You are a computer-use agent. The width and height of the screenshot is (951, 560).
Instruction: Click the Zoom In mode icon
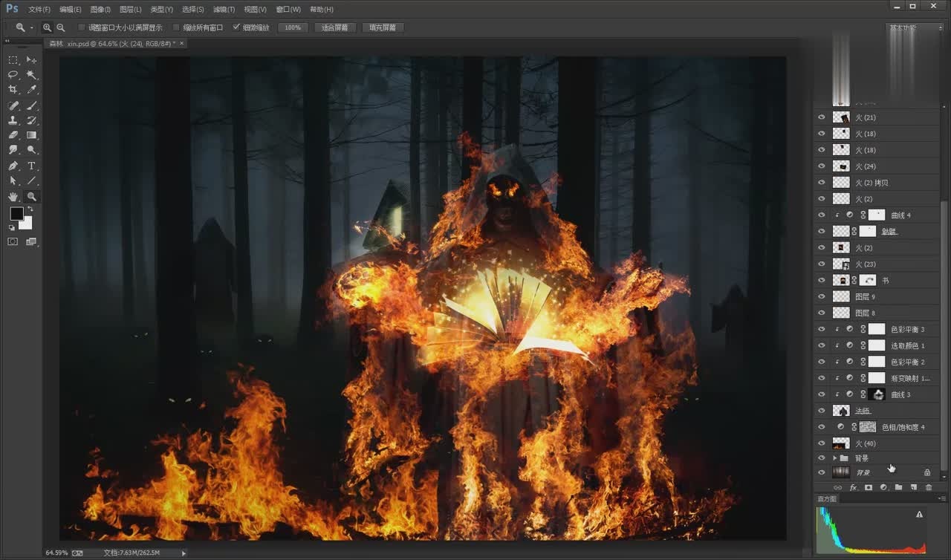[x=48, y=27]
